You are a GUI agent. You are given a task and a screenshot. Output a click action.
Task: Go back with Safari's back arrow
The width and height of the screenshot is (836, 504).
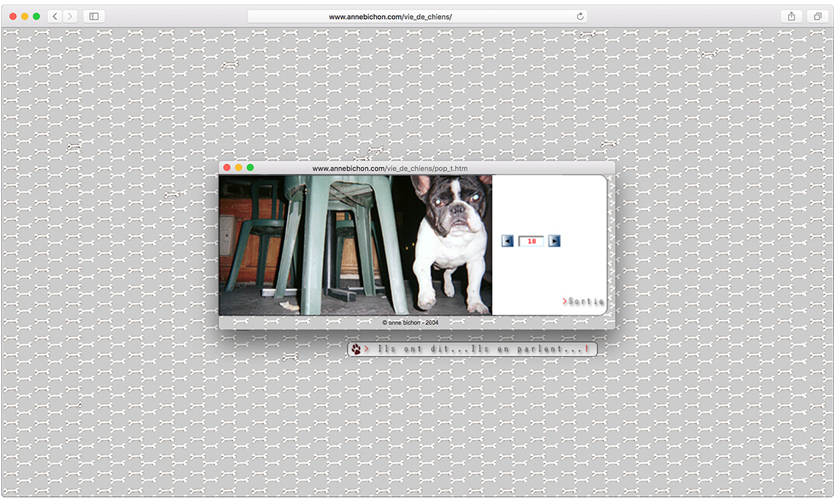coord(55,16)
